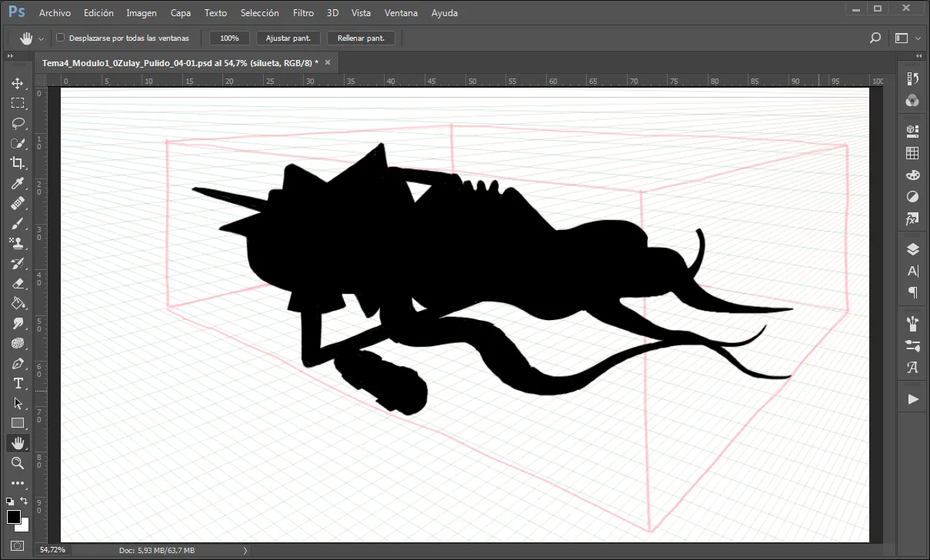This screenshot has height=560, width=930.
Task: Expand the toolbox to two columns
Action: click(x=10, y=56)
